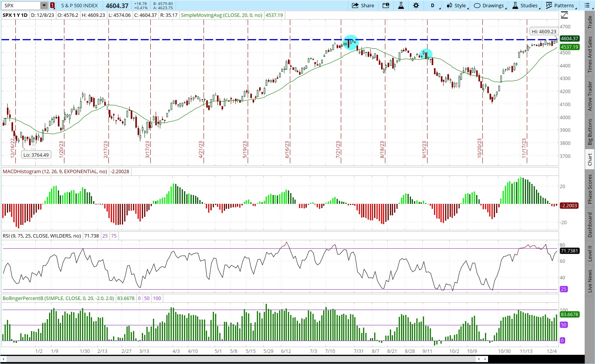Open the list menu icon at top right
This screenshot has height=364, width=595.
pyautogui.click(x=587, y=5)
